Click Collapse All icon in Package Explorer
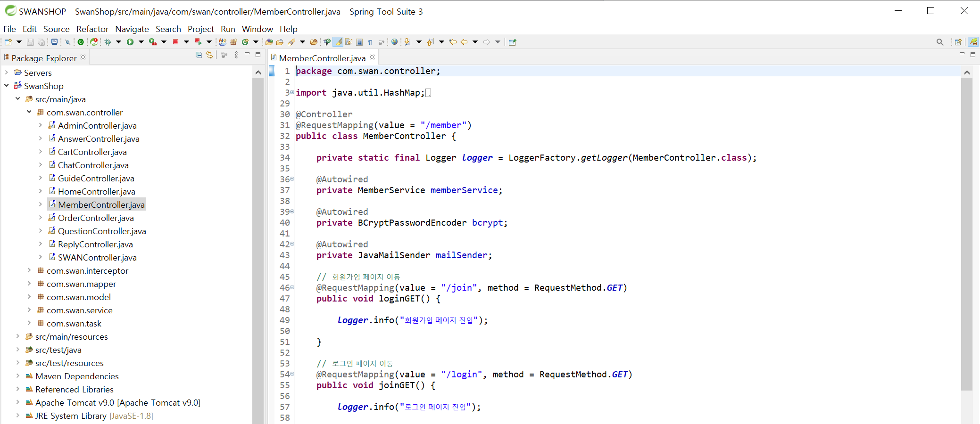This screenshot has width=980, height=424. click(199, 55)
